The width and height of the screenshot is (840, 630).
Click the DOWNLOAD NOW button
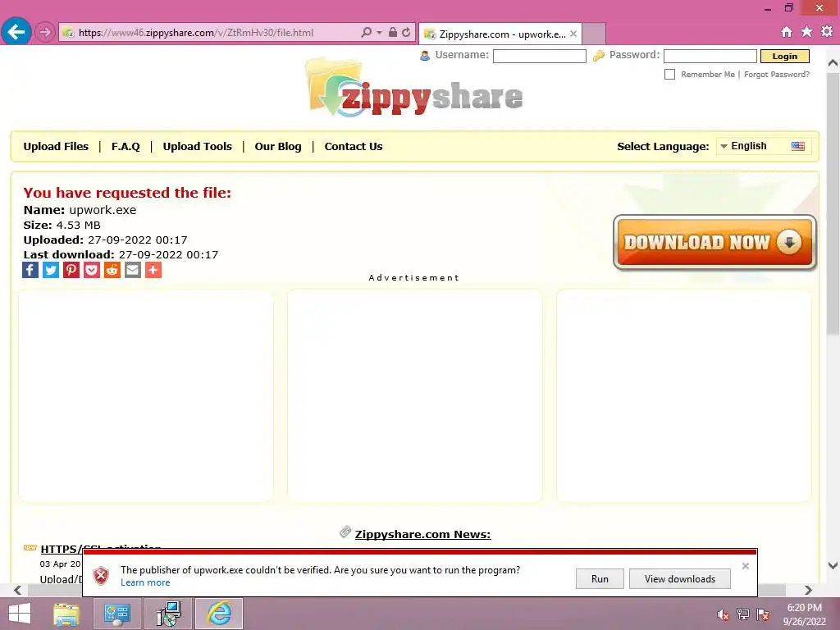click(x=714, y=242)
